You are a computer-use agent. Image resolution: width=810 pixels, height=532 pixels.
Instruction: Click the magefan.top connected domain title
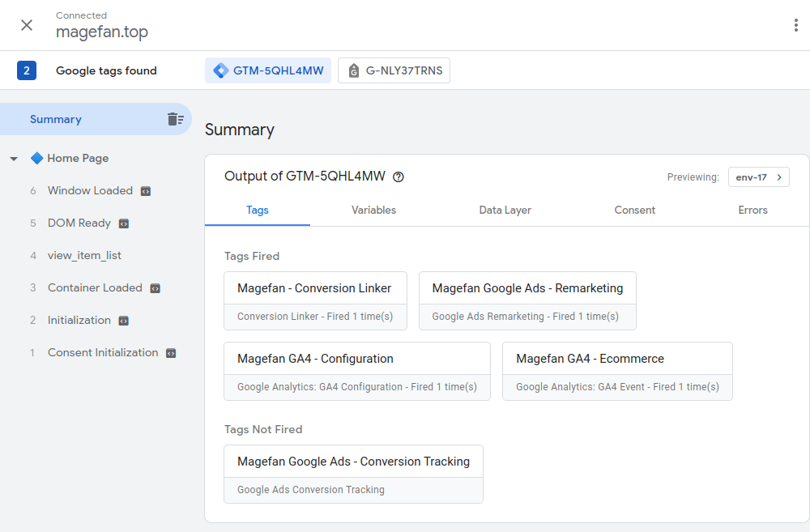tap(102, 32)
